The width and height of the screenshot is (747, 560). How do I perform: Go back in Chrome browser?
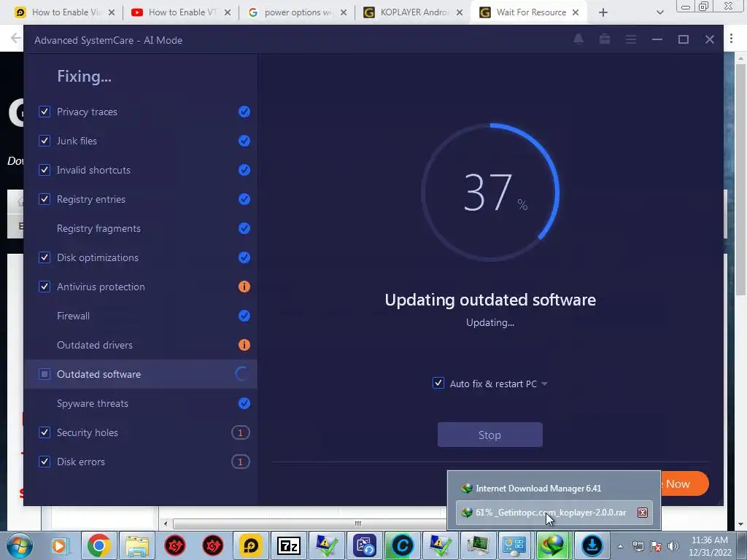point(15,38)
